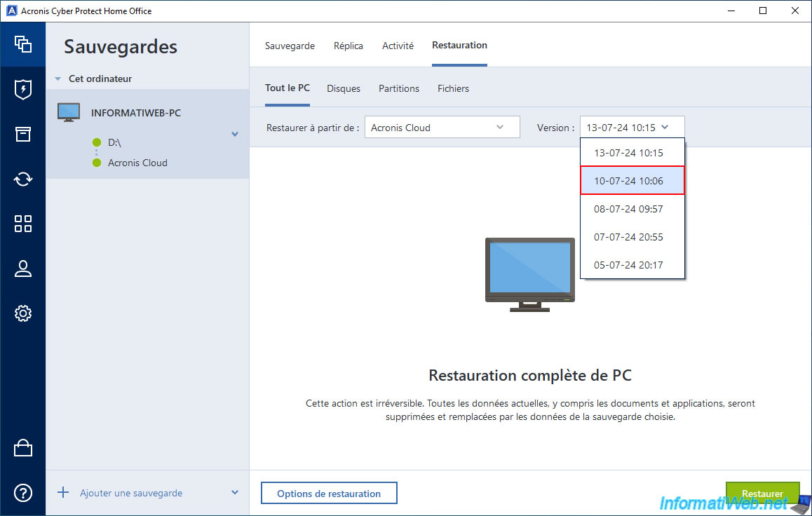Open the Sync arrows icon in sidebar
This screenshot has height=516, width=812.
pos(22,179)
